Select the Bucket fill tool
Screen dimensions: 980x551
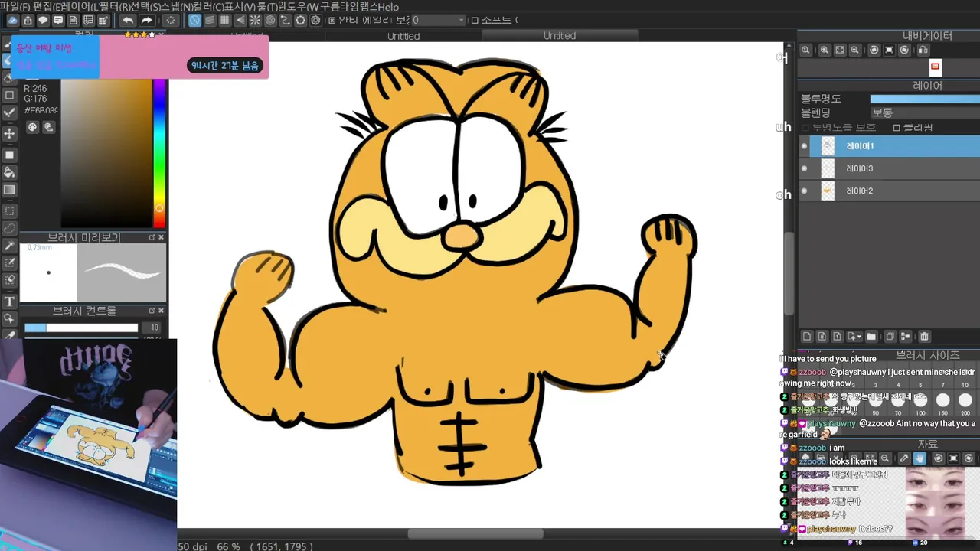(9, 173)
